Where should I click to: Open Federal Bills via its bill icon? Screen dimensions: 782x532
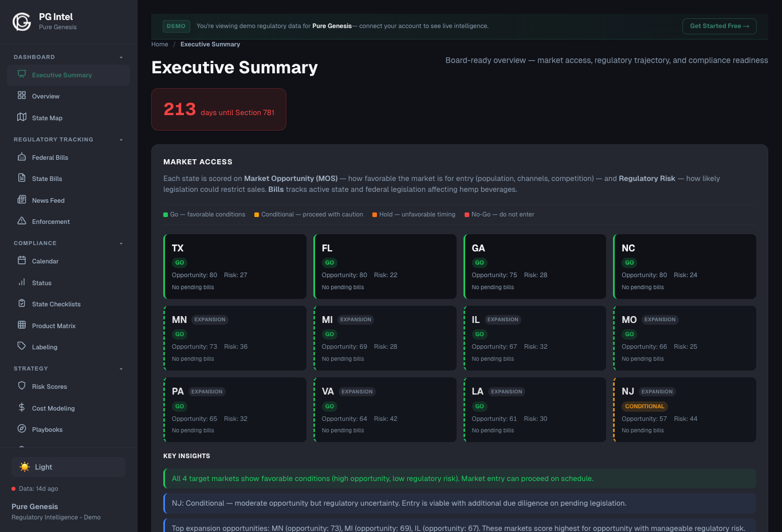pyautogui.click(x=21, y=157)
